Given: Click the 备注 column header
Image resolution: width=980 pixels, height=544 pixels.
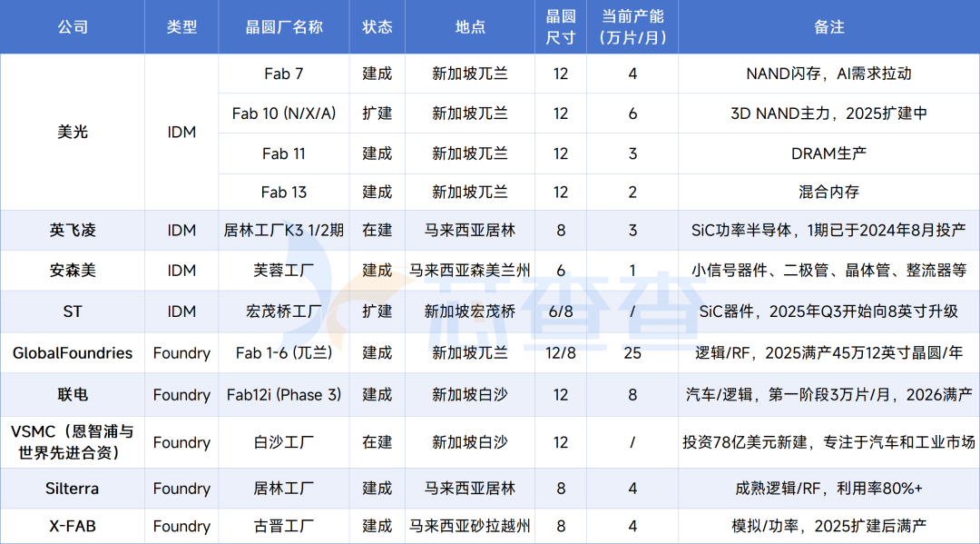Looking at the screenshot, I should coord(828,27).
